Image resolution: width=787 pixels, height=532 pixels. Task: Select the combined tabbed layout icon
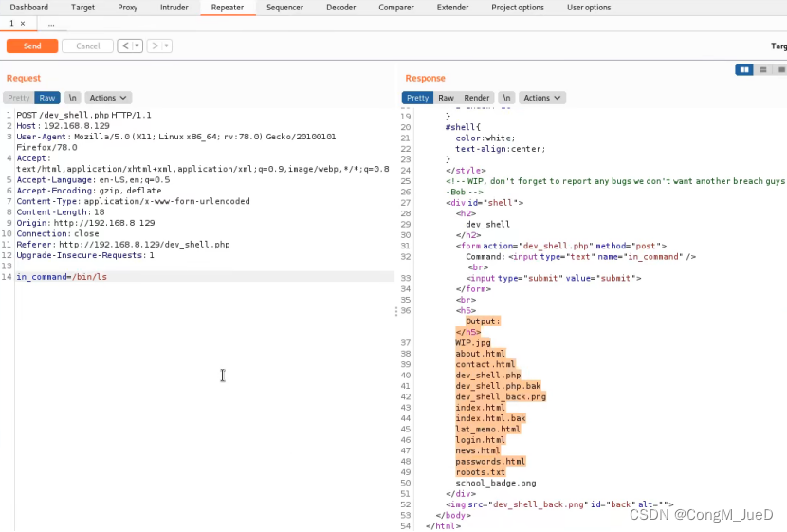(781, 70)
